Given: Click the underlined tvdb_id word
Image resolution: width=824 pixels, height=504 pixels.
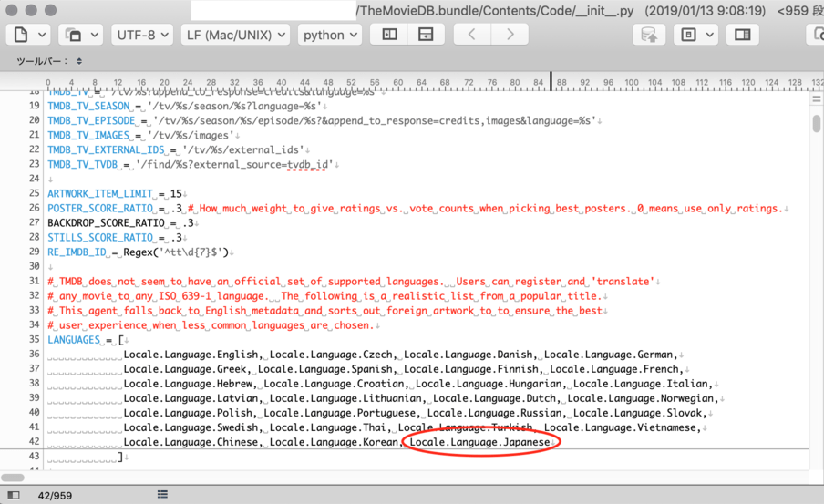Looking at the screenshot, I should [308, 165].
